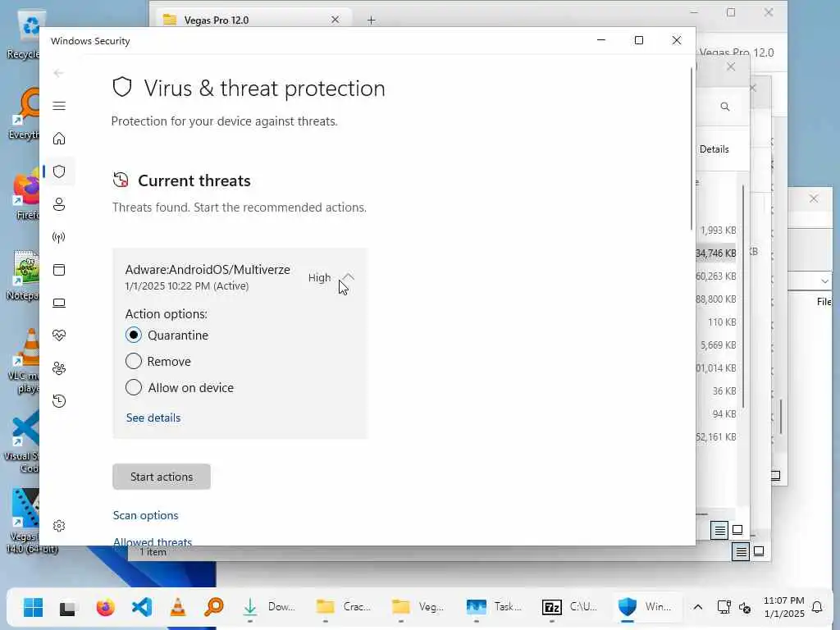840x630 pixels.
Task: Open the App & browser control icon
Action: pyautogui.click(x=59, y=270)
